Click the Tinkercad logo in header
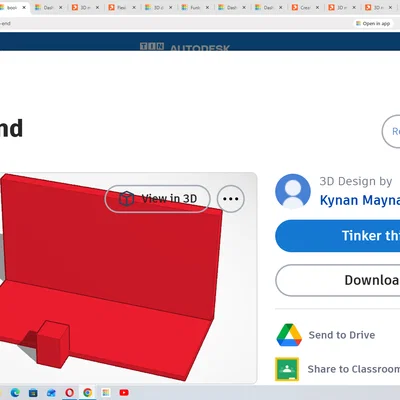400x400 pixels. tap(152, 46)
